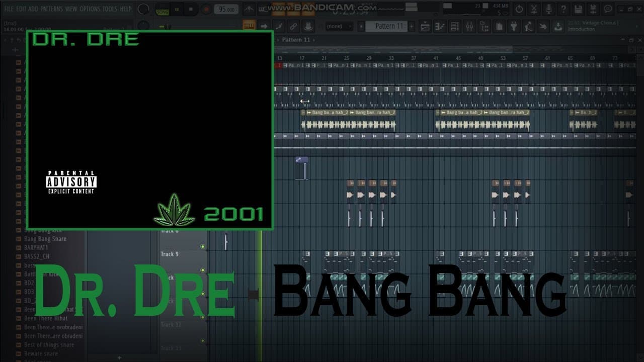Click the plus button below the picker panel

click(119, 357)
